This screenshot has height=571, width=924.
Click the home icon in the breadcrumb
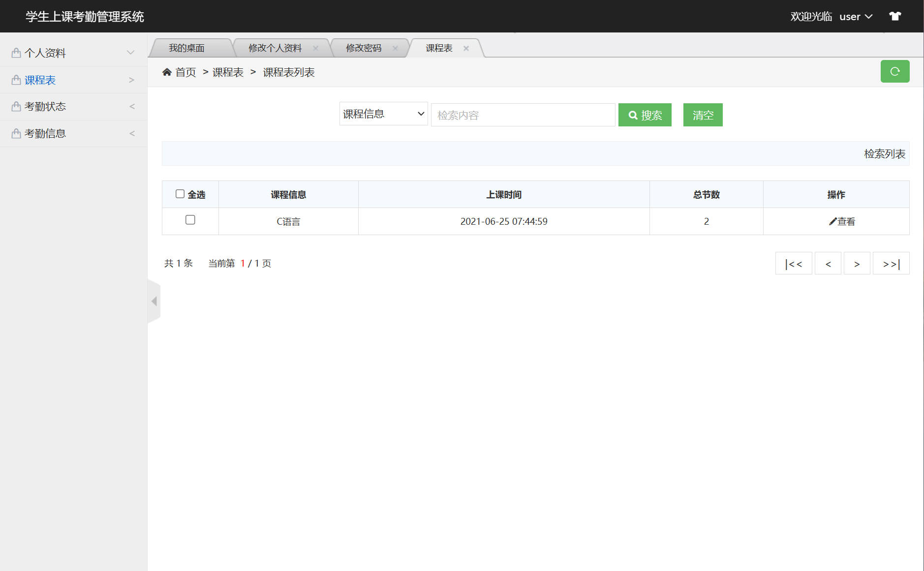(167, 72)
